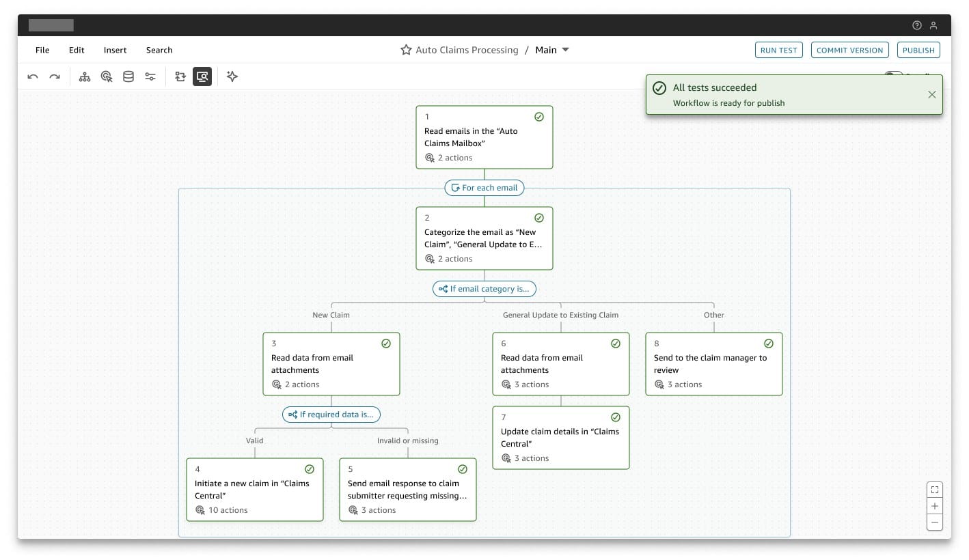Zoom in on the canvas
The width and height of the screenshot is (969, 560).
(935, 506)
